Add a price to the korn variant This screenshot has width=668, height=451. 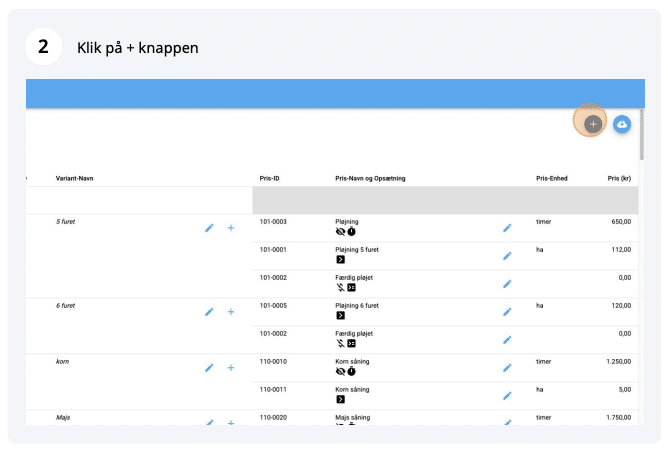tap(230, 368)
